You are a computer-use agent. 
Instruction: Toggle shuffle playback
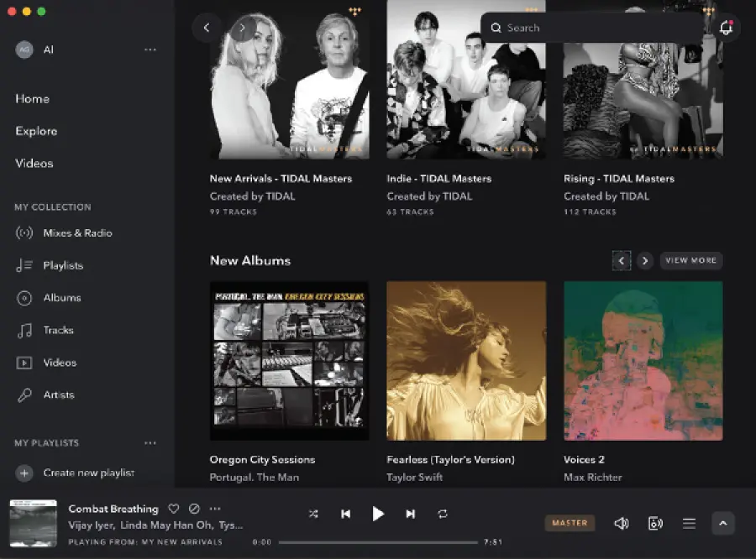click(x=313, y=514)
